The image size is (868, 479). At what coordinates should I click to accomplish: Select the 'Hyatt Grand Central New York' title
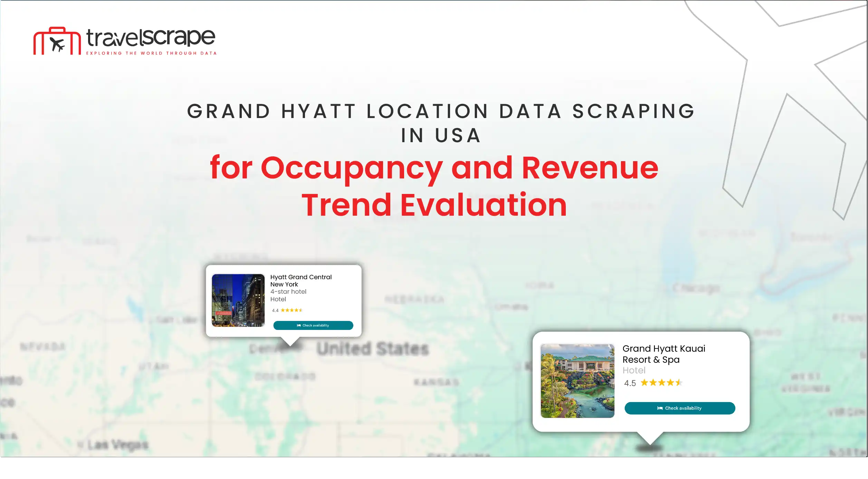[x=301, y=281]
